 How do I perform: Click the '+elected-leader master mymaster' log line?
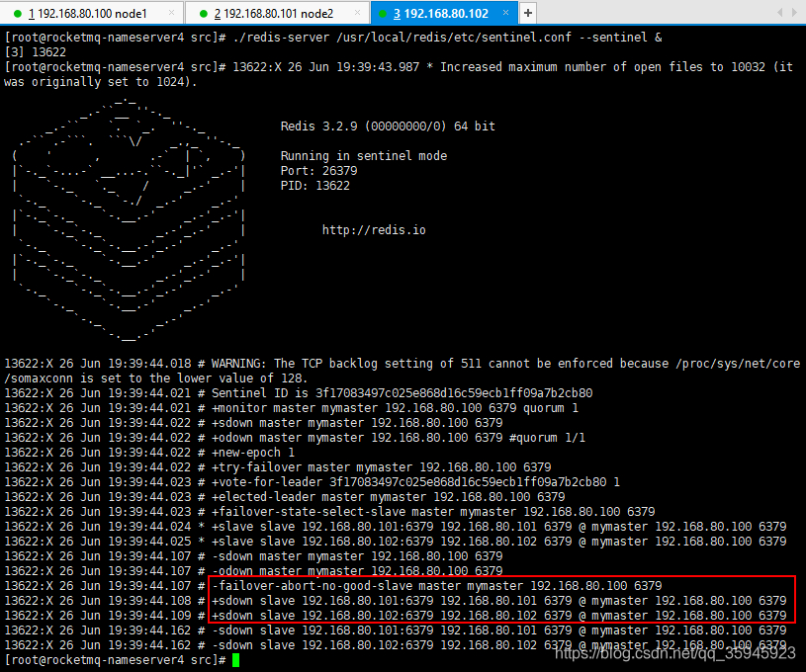tap(285, 497)
